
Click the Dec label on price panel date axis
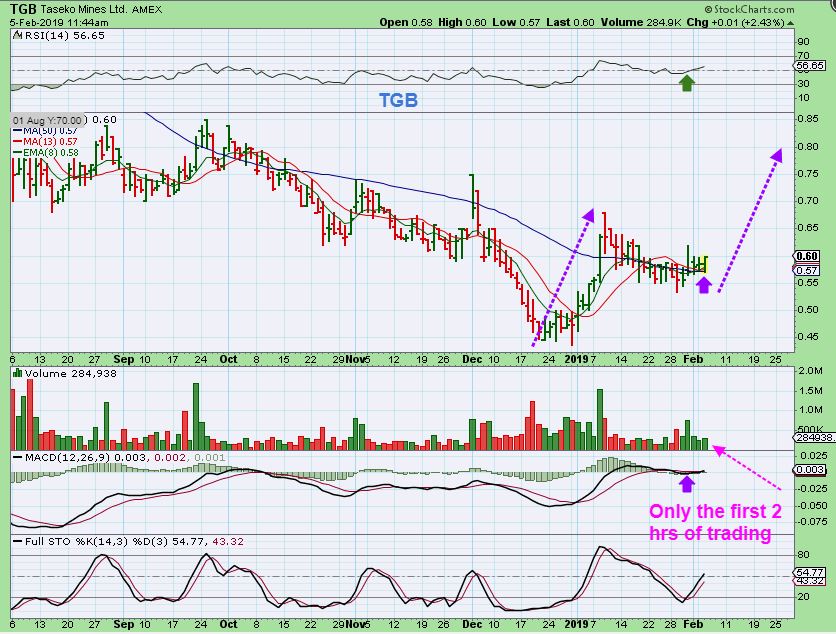pos(472,359)
